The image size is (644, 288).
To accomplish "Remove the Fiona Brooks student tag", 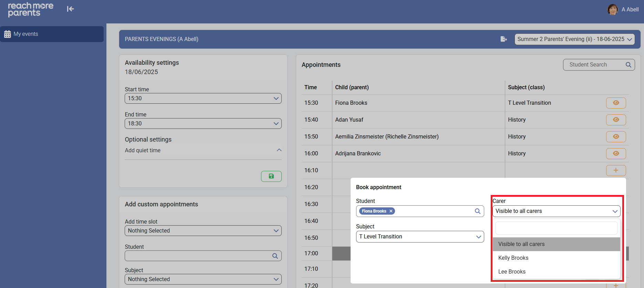I will (x=391, y=211).
